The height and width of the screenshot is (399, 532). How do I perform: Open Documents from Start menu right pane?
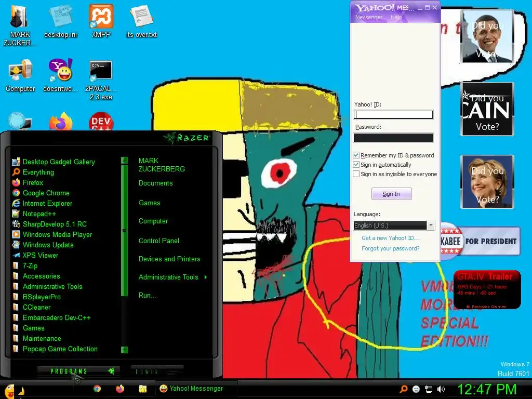coord(155,183)
